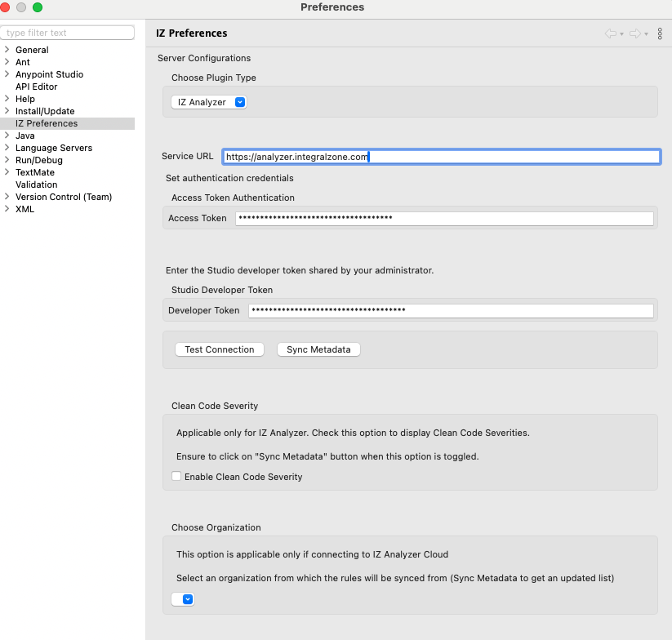Open the forward history dropdown arrow
Viewport: 672px width, 640px height.
coord(646,34)
